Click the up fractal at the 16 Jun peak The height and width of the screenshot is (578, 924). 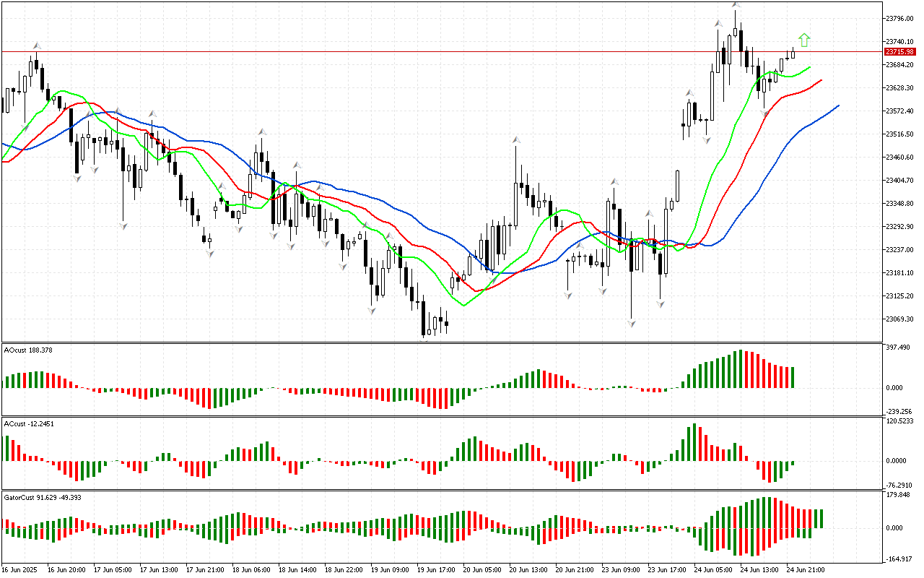point(36,46)
